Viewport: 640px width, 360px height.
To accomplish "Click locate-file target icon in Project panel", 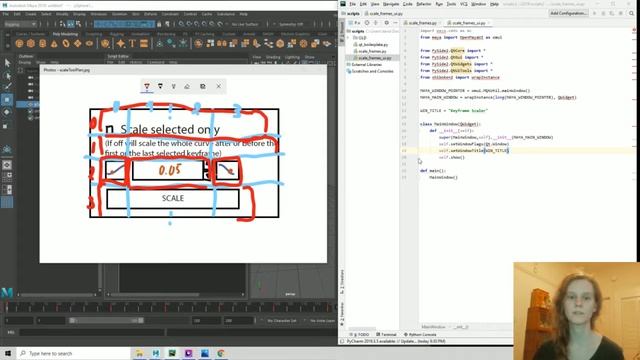I will [x=367, y=23].
